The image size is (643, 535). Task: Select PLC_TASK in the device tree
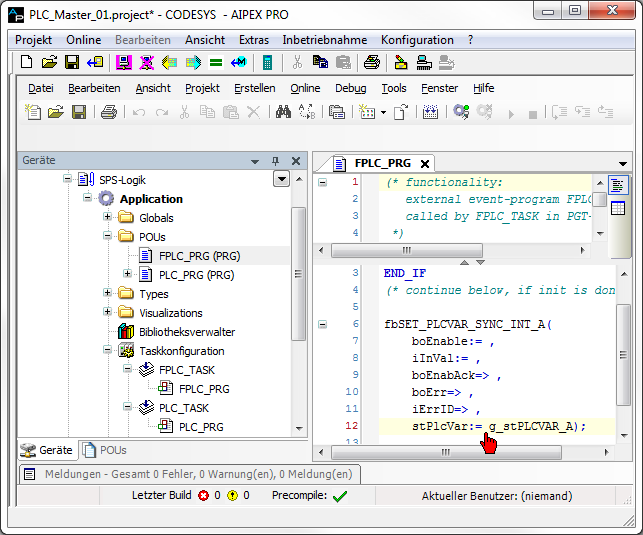pyautogui.click(x=184, y=408)
